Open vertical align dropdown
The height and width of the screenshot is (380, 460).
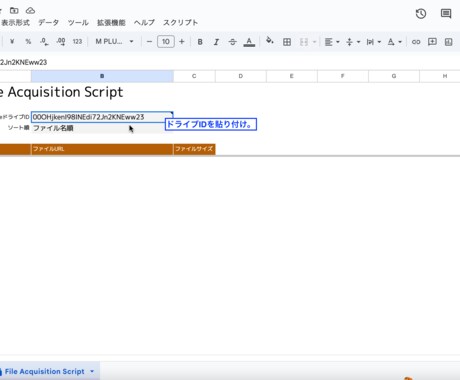point(353,42)
